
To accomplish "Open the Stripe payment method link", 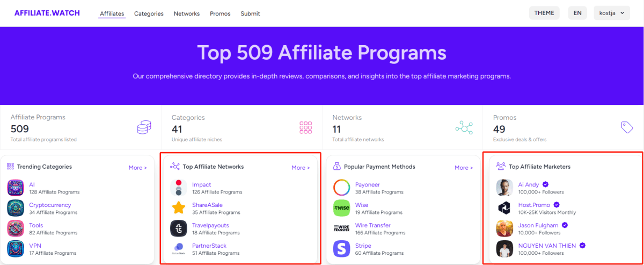I will 363,246.
